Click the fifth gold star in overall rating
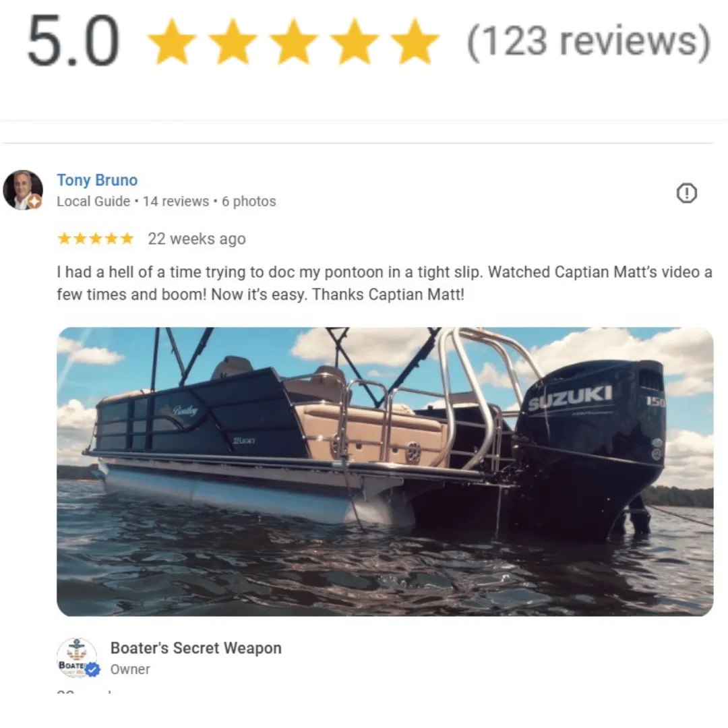Screen dimensions: 728x728 (x=415, y=41)
